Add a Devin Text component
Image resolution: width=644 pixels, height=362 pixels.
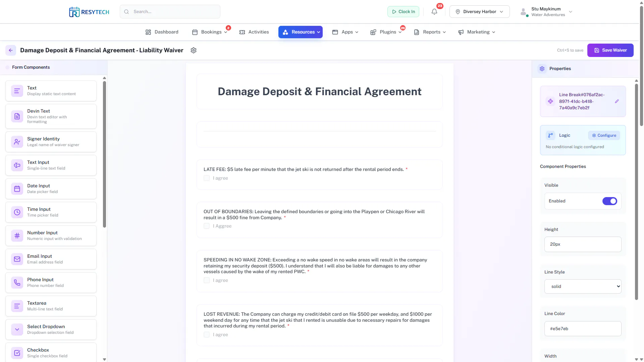51,116
